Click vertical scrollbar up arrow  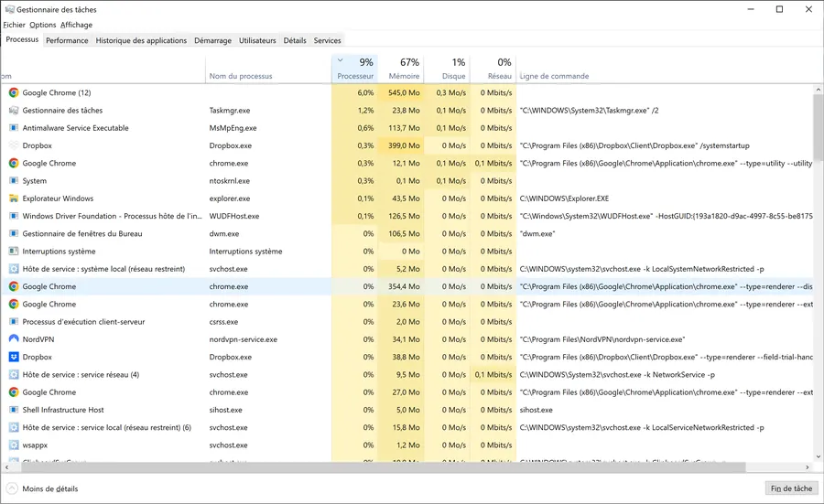[819, 91]
